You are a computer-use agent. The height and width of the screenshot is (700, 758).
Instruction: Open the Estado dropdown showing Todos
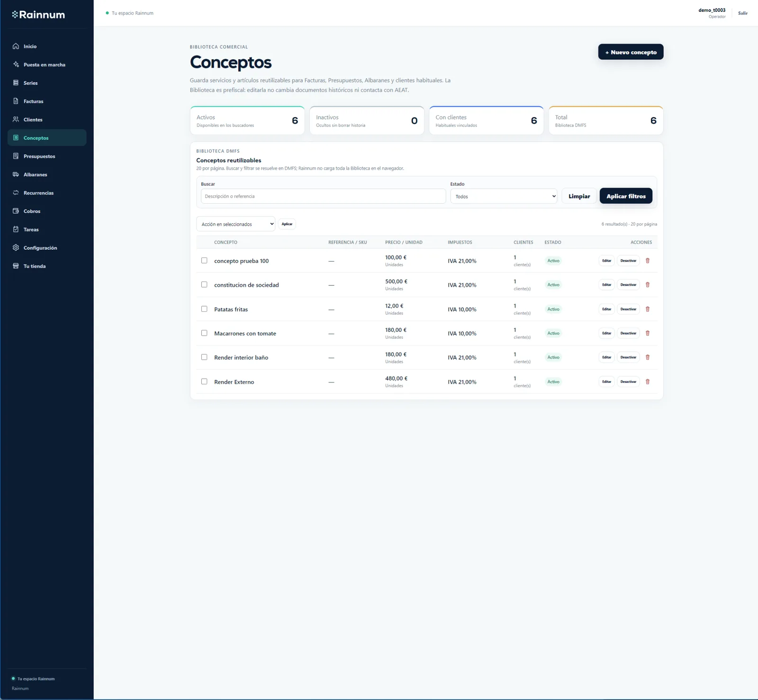pyautogui.click(x=504, y=196)
